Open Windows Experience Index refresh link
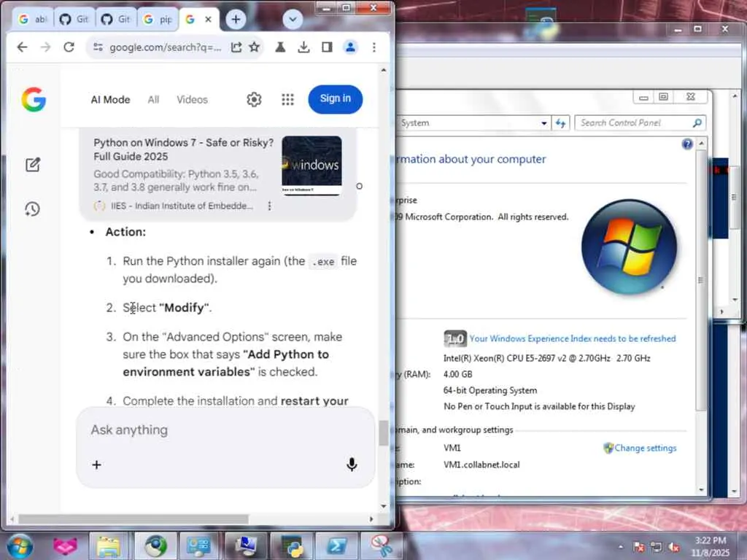747x560 pixels. point(573,338)
